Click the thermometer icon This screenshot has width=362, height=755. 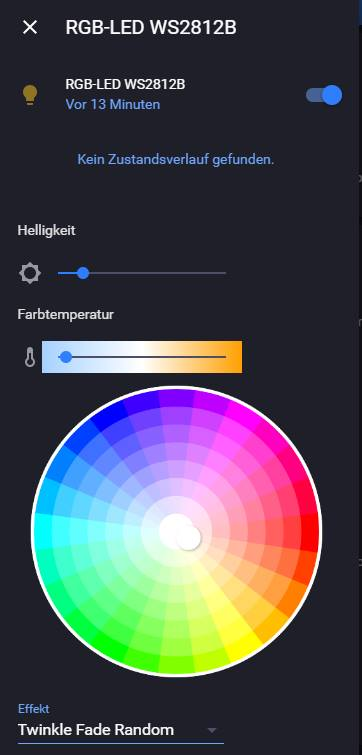[30, 357]
